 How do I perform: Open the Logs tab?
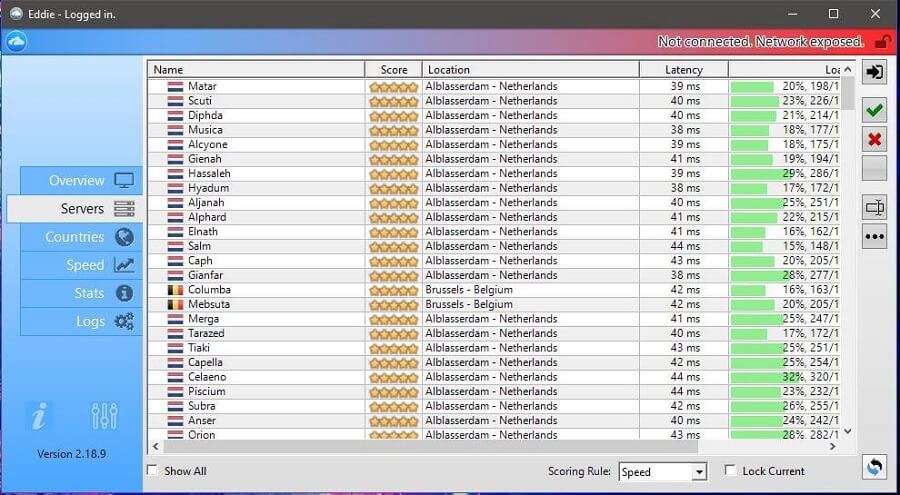(81, 321)
